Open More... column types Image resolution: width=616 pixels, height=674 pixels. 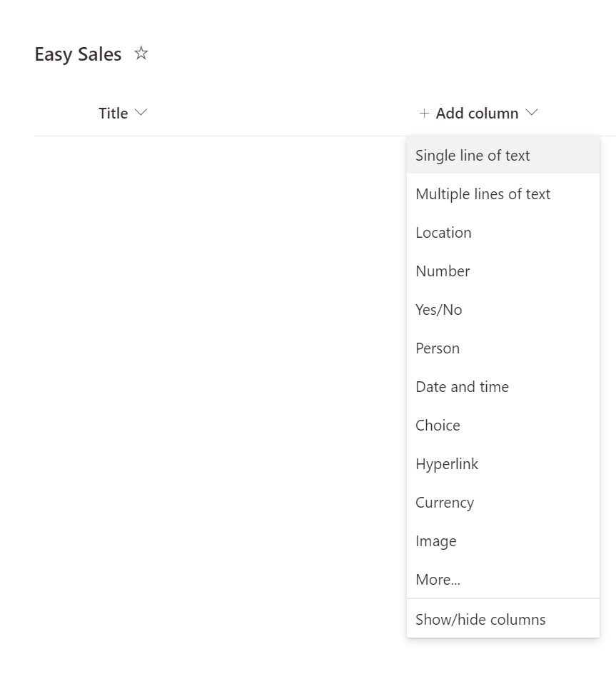(438, 580)
